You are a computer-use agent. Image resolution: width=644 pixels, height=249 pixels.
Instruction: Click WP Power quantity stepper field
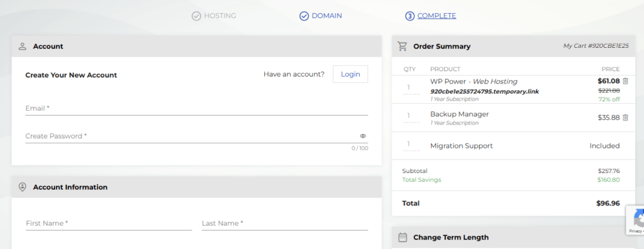411,89
